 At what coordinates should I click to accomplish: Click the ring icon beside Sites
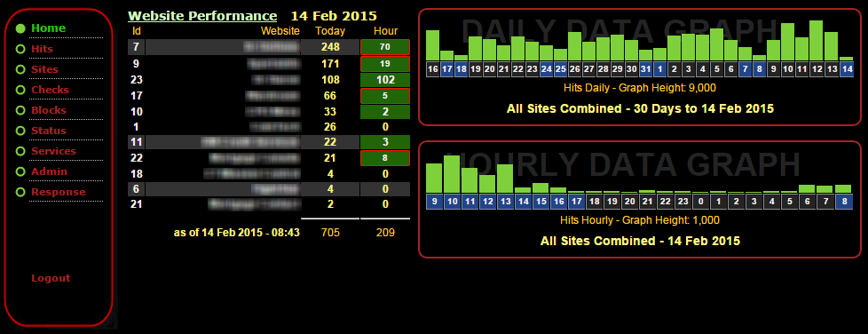pos(20,70)
